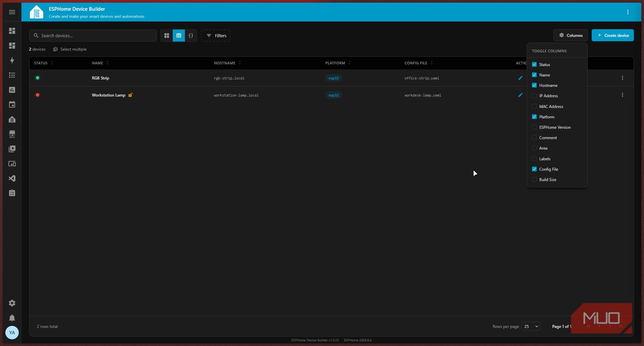Enable the ESPHome Version column
The image size is (644, 346).
coord(534,127)
